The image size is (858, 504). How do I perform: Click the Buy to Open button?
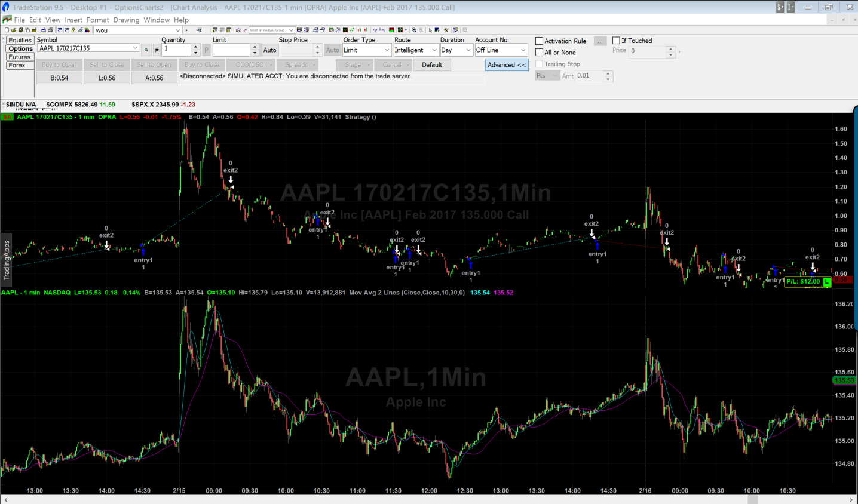[59, 65]
